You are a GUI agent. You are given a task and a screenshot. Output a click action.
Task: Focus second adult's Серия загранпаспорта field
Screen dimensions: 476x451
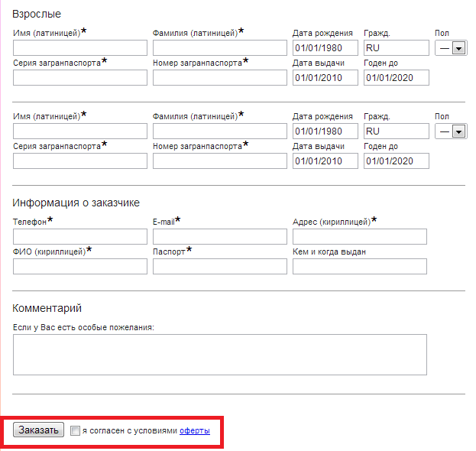[x=80, y=161]
